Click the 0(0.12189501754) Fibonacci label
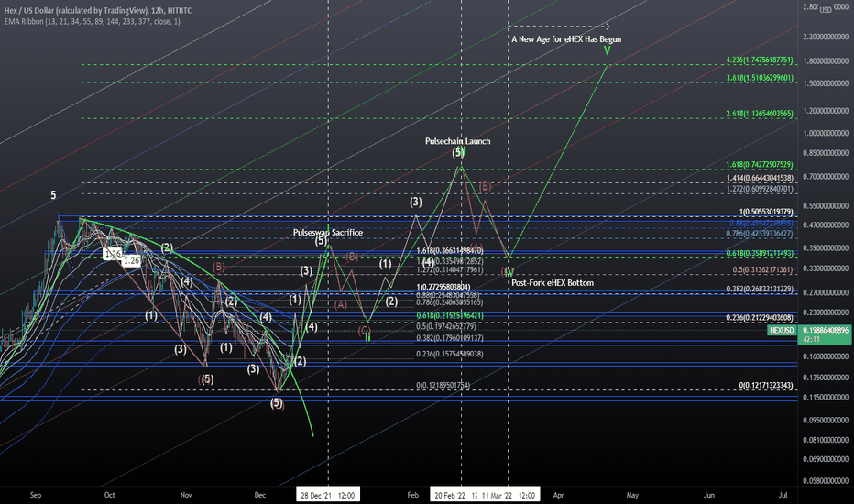This screenshot has width=854, height=504. coord(443,385)
